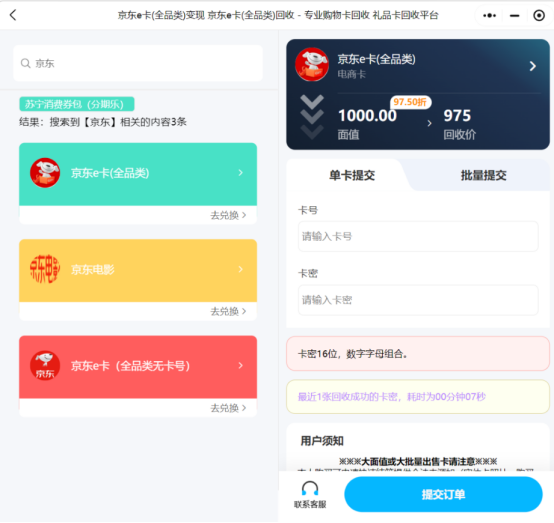Click the JD dog logo on 京东e卡(全品类) card
This screenshot has height=523, width=554.
pyautogui.click(x=45, y=173)
